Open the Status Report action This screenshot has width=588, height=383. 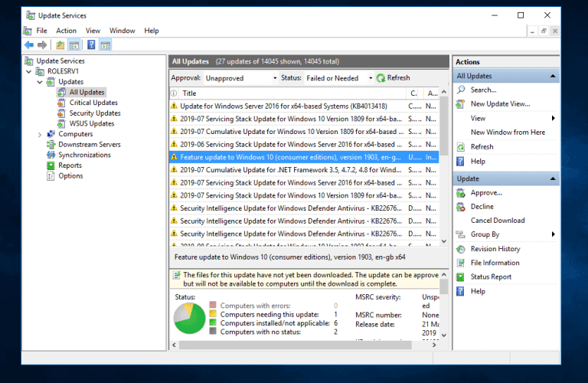(491, 277)
